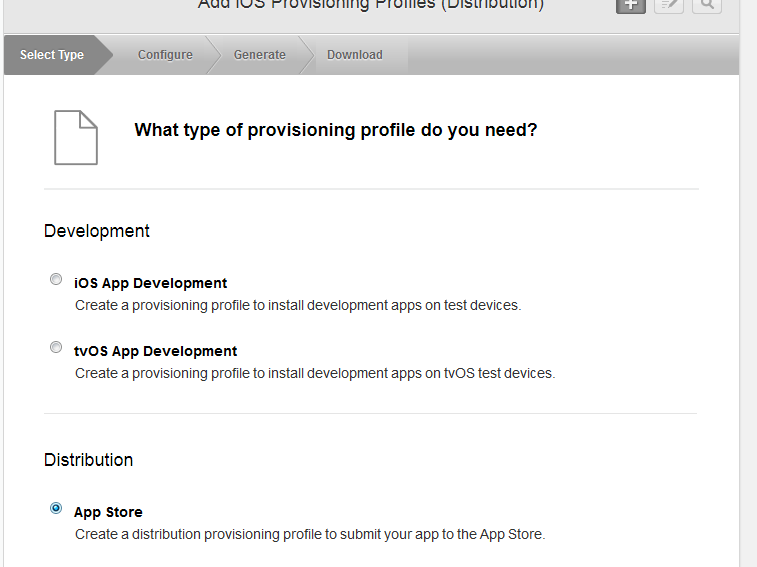Click the provisioning profile question heading

(336, 130)
